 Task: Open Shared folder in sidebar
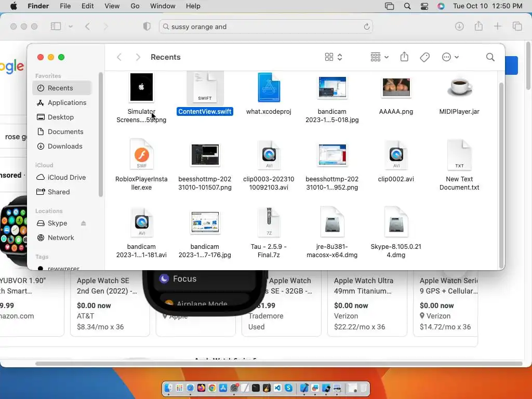pos(62,192)
